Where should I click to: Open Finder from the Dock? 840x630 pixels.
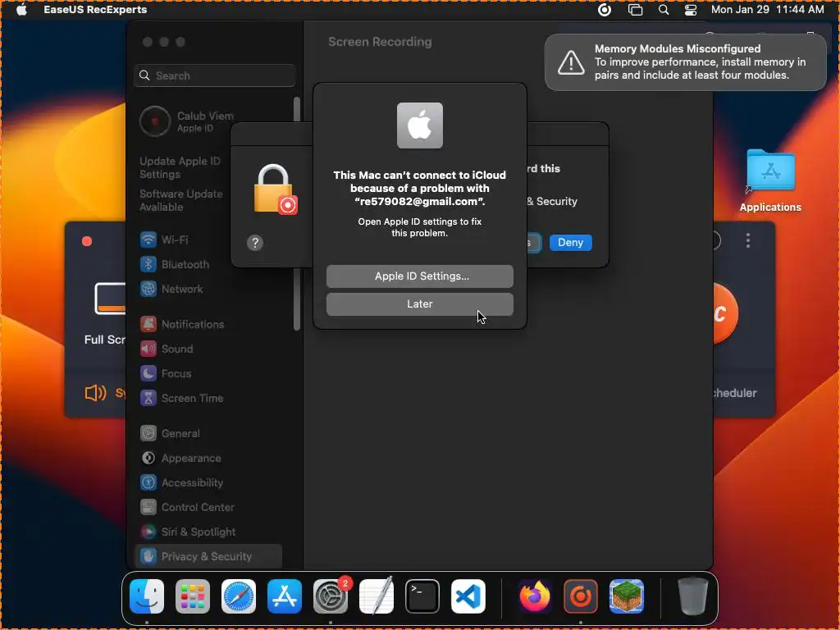147,596
